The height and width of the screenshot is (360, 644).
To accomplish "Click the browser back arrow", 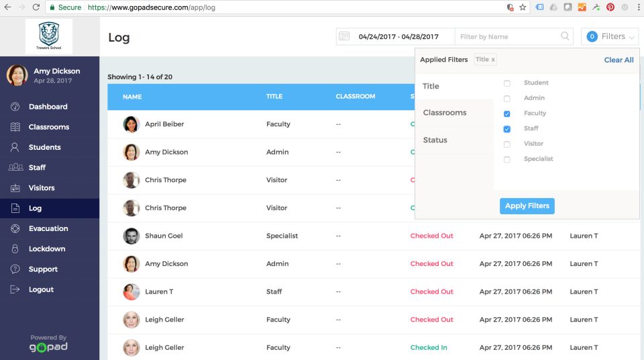I will [x=8, y=7].
